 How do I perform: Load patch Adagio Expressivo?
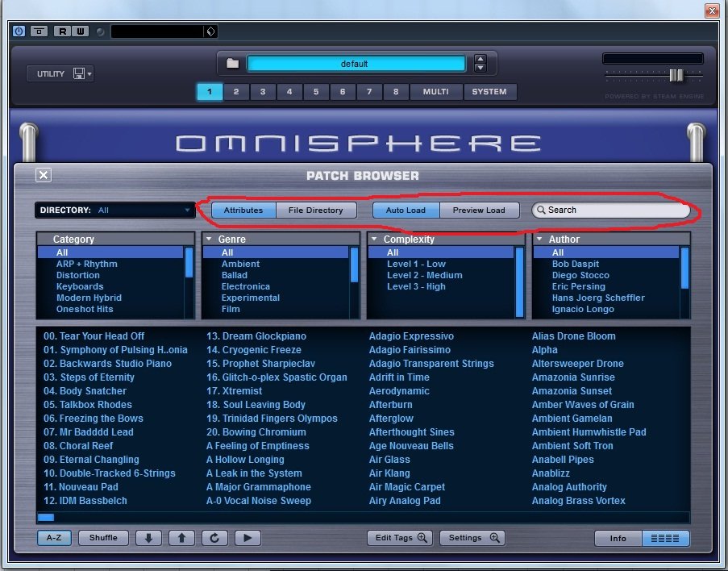[411, 336]
